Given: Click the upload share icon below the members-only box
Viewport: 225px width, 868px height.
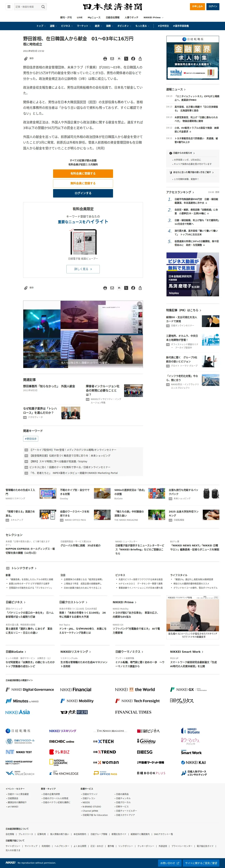Looking at the screenshot, I should point(140,288).
